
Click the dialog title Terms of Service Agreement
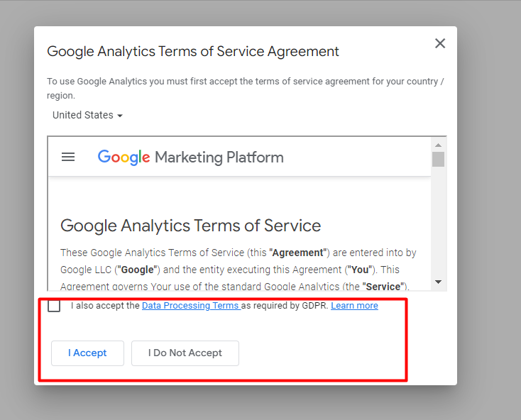193,52
